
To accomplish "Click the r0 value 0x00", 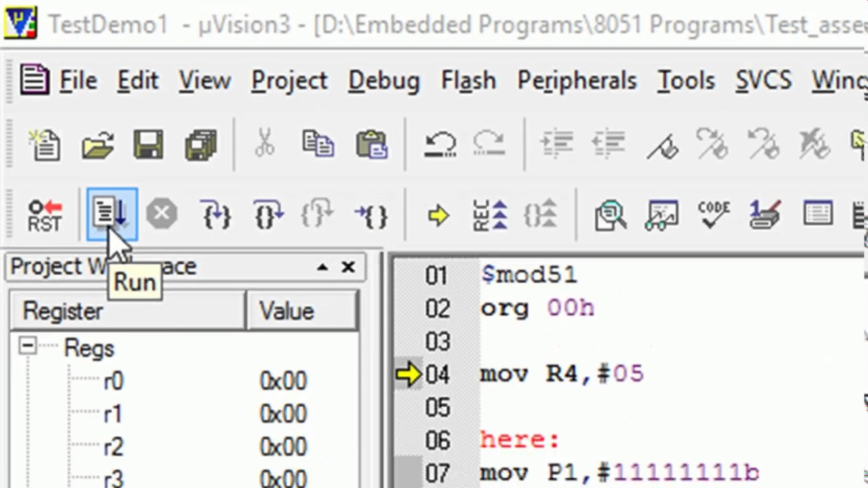I will 283,381.
